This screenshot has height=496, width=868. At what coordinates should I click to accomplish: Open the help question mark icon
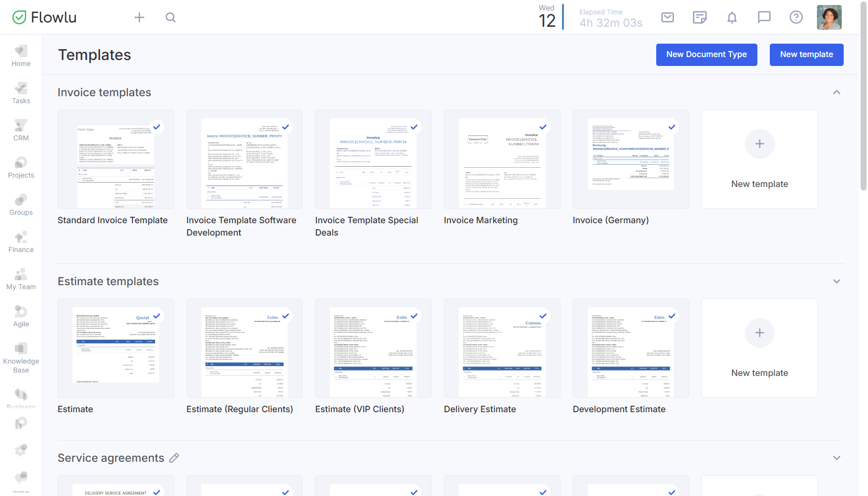(x=796, y=17)
